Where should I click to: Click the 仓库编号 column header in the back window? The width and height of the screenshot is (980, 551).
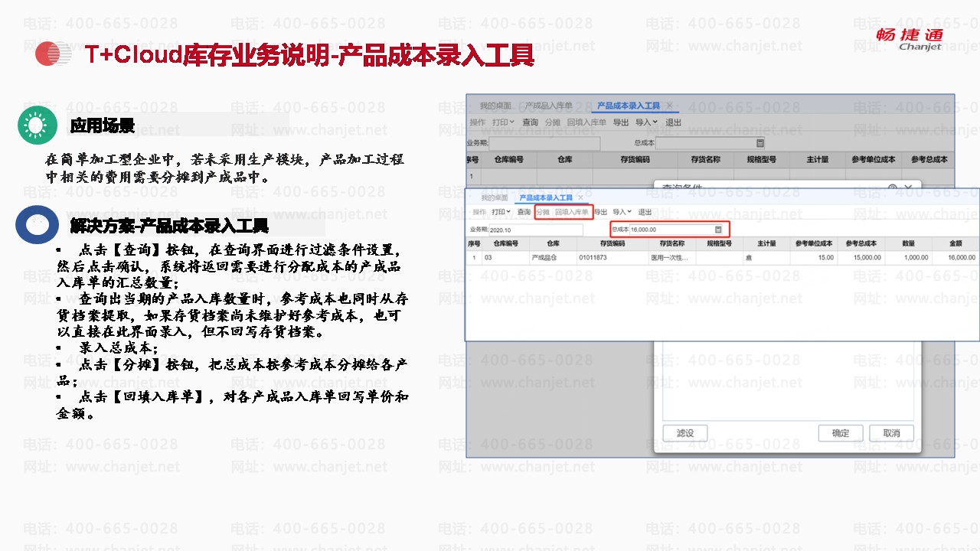tap(508, 160)
